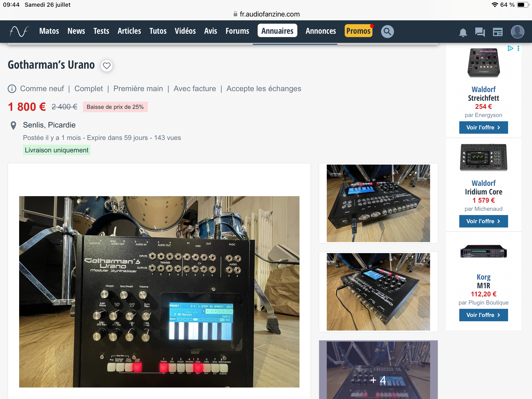The height and width of the screenshot is (399, 532).
Task: Open ad options three-dot menu
Action: tap(518, 48)
